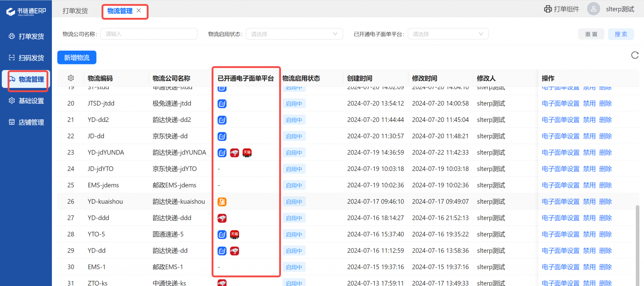The height and width of the screenshot is (286, 644).
Task: Click the 书链通ERP logo
Action: tap(26, 12)
